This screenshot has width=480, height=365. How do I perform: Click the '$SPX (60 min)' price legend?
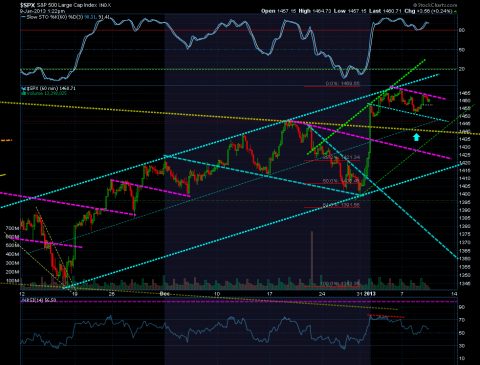pyautogui.click(x=49, y=88)
